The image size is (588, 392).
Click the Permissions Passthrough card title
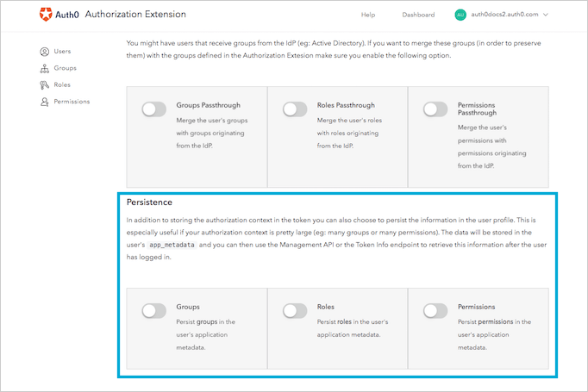(477, 109)
